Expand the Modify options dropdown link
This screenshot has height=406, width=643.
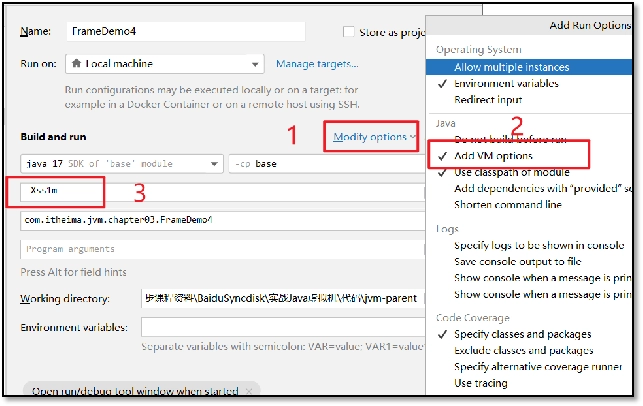tap(374, 137)
